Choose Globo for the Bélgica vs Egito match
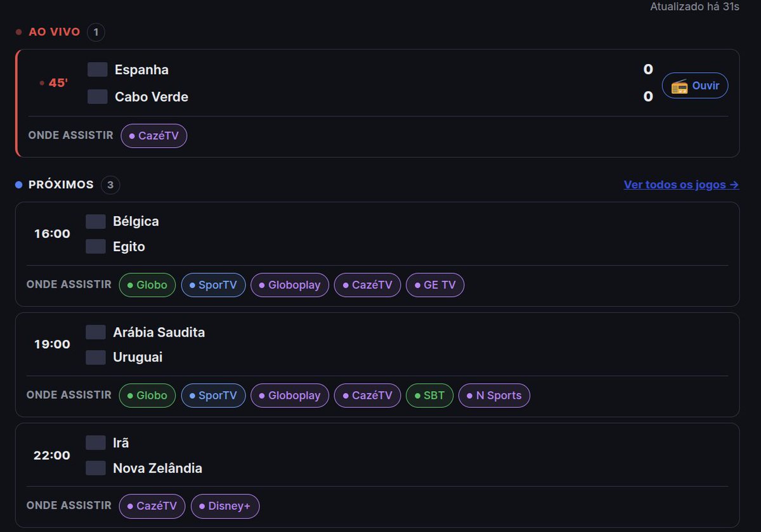The height and width of the screenshot is (532, 761). click(147, 285)
